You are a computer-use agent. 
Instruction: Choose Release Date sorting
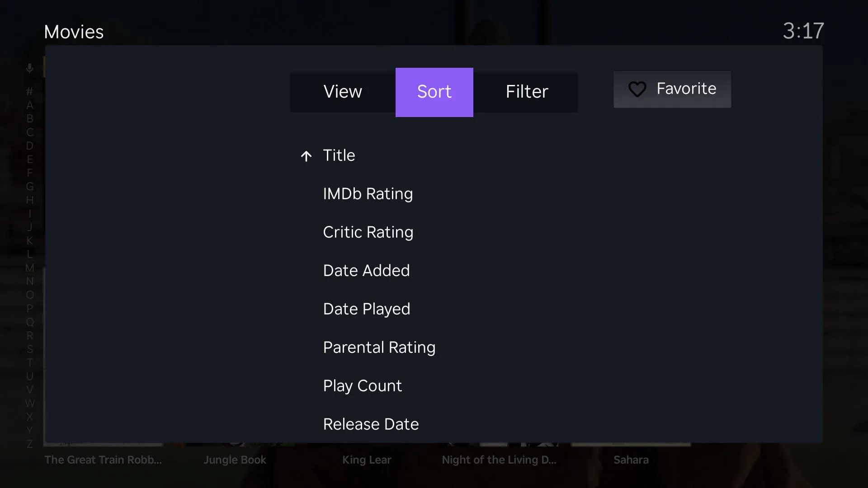[x=371, y=424]
